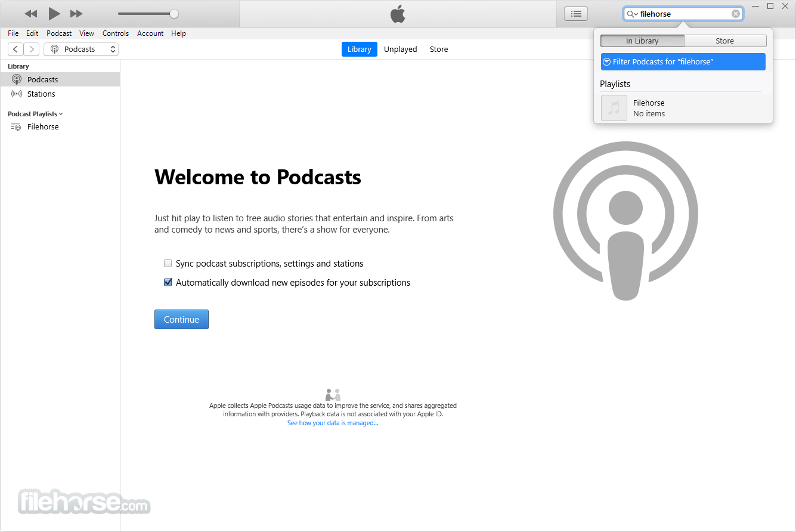Select Podcasts in the sidebar
796x532 pixels.
click(60, 79)
